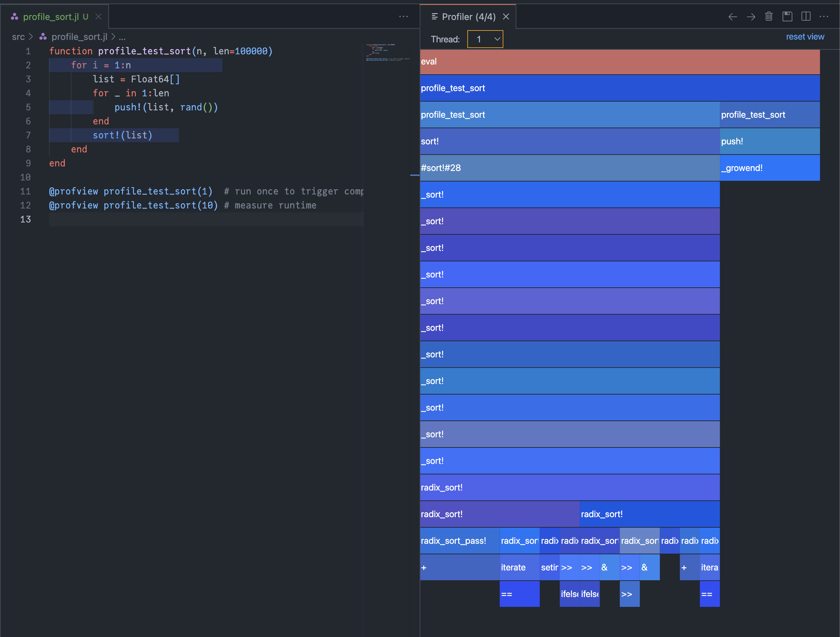Click the split editor icon
The width and height of the screenshot is (840, 637).
click(x=805, y=17)
